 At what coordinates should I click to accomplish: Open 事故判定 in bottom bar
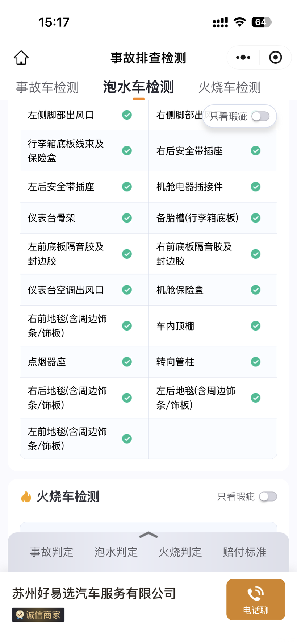(x=52, y=552)
